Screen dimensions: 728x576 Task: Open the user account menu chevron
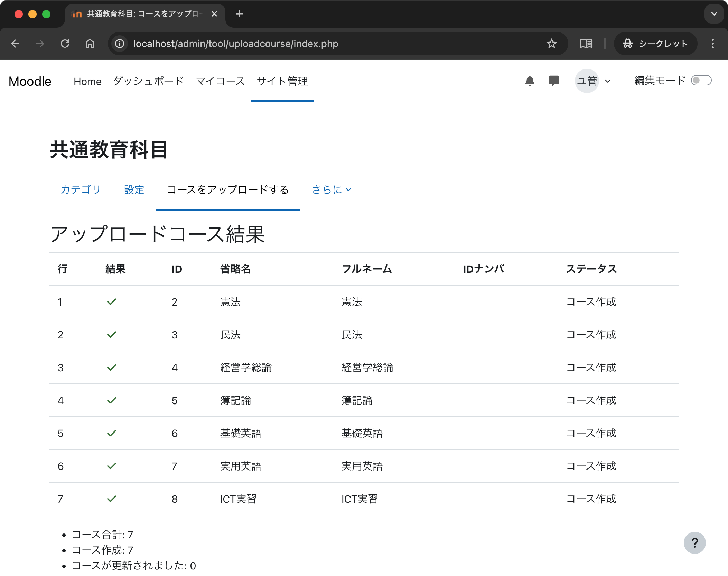coord(607,81)
